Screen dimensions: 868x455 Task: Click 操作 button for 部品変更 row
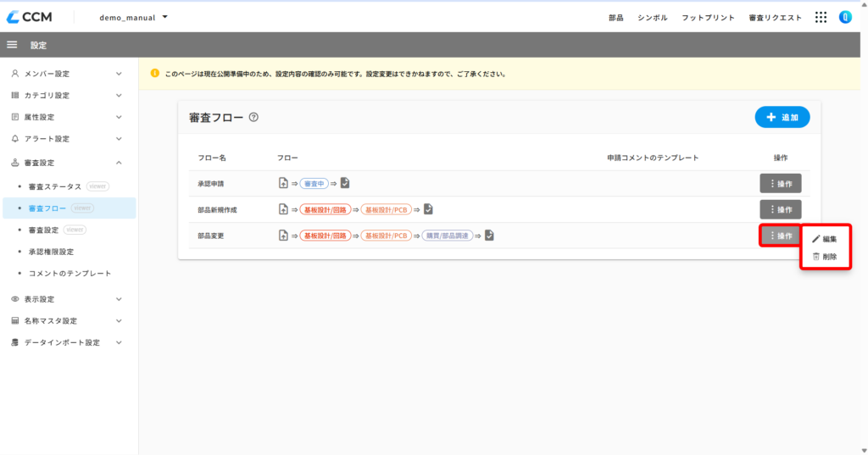pos(781,236)
